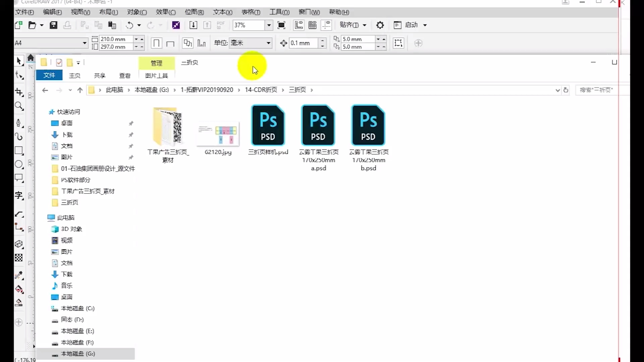Open the 位图(B) menu
Screen dimensions: 644x362
(194, 12)
